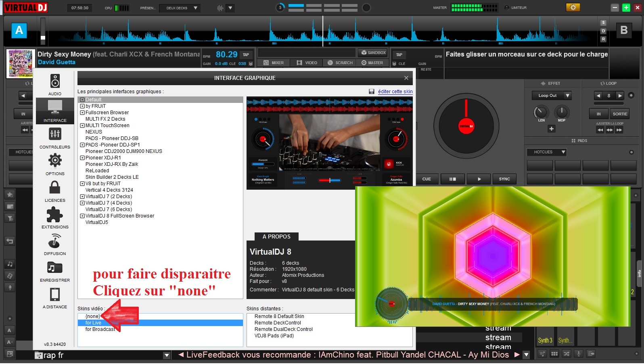Toggle the deck B loop enable dot
This screenshot has height=364, width=644.
(x=631, y=95)
